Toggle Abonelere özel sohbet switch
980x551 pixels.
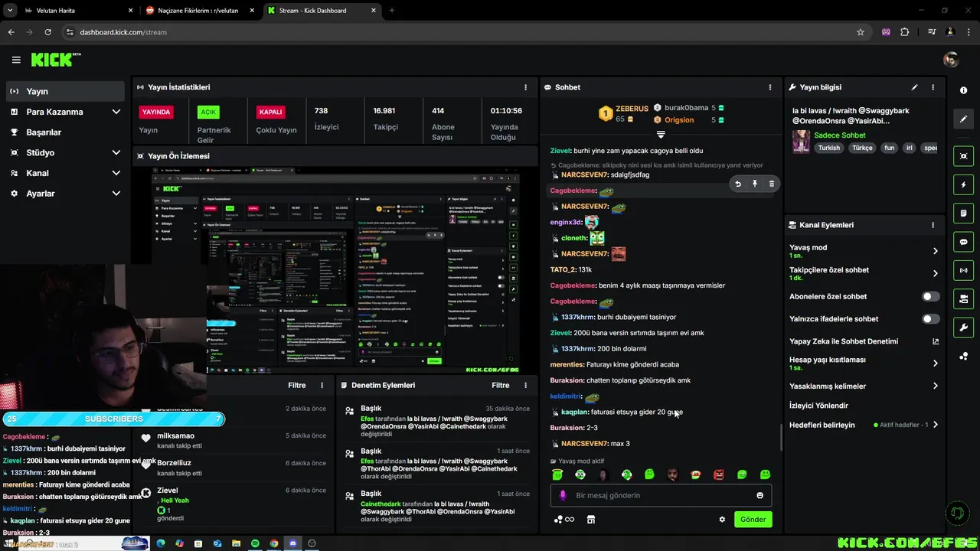(930, 296)
